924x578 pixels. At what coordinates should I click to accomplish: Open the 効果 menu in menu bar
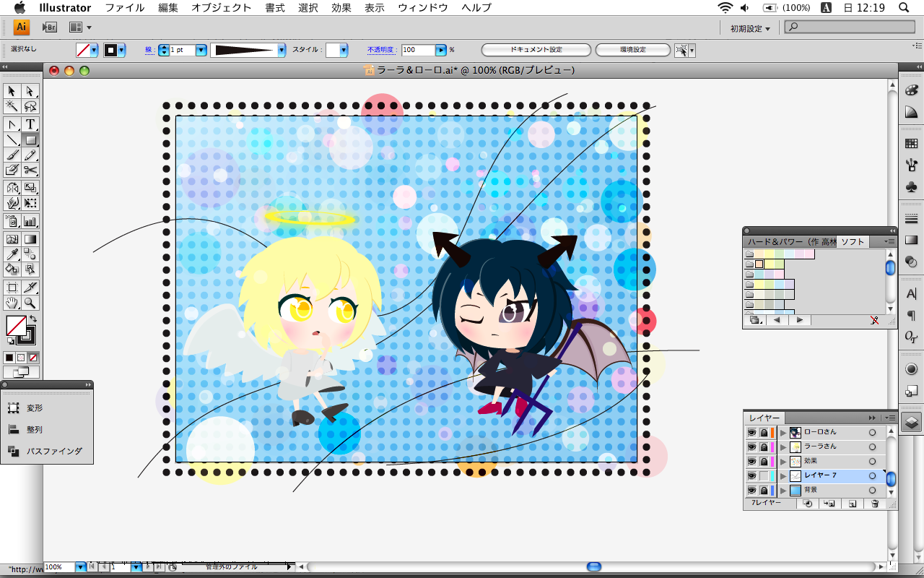pyautogui.click(x=341, y=8)
